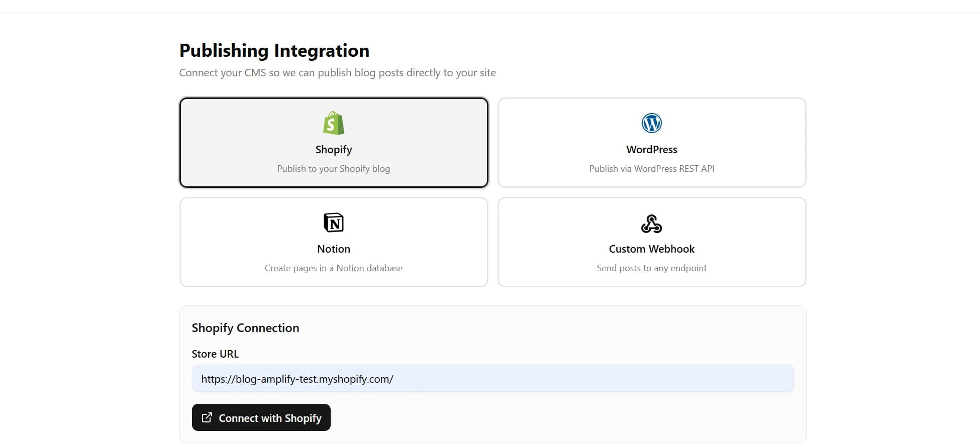
Task: Click the Shopify card title text
Action: click(334, 150)
